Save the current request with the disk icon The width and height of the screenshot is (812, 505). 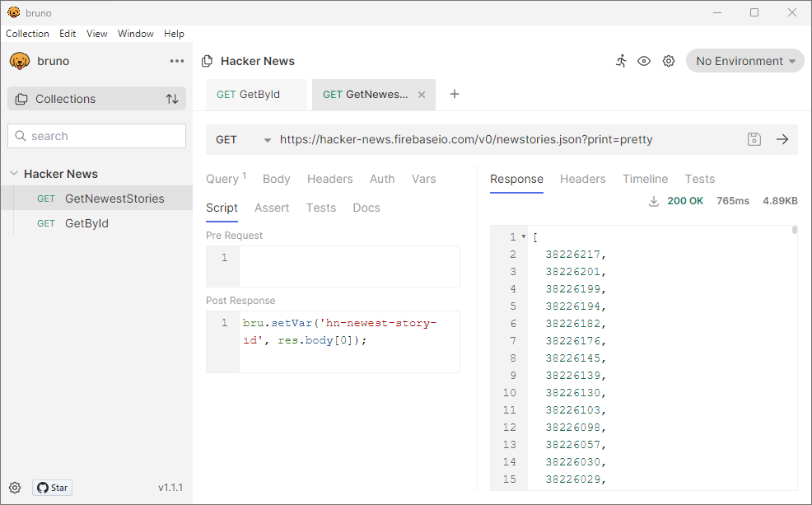coord(754,139)
